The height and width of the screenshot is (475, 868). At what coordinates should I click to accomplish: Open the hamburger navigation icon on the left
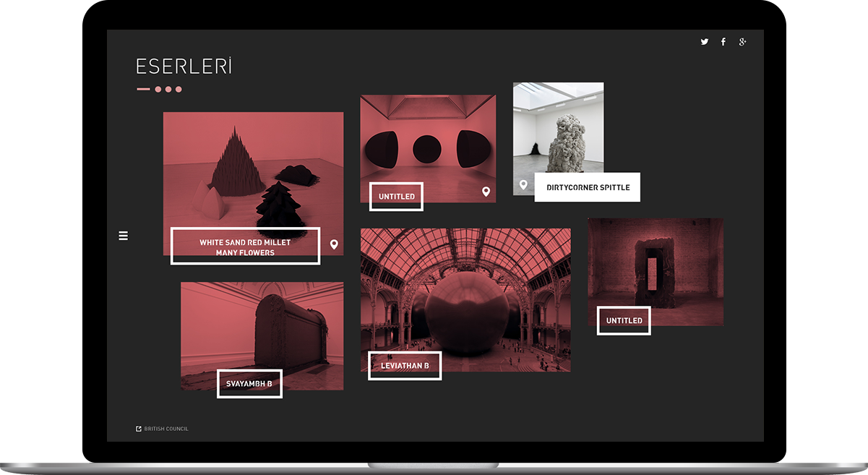pos(123,236)
